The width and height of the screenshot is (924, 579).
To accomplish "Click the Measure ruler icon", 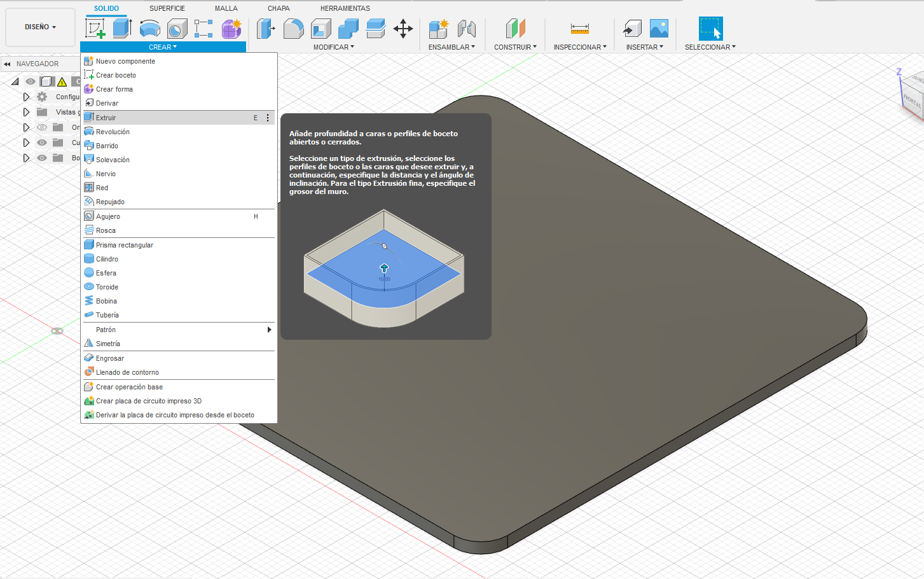I will [x=579, y=29].
